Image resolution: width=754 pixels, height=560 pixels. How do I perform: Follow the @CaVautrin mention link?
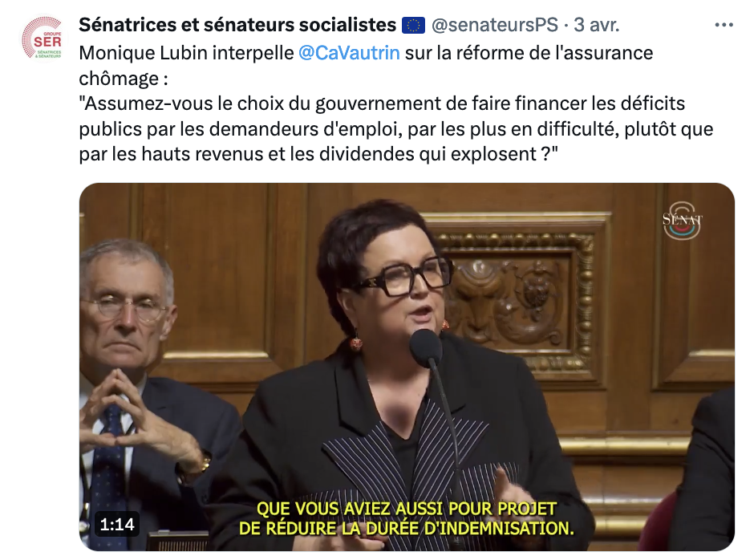[349, 53]
